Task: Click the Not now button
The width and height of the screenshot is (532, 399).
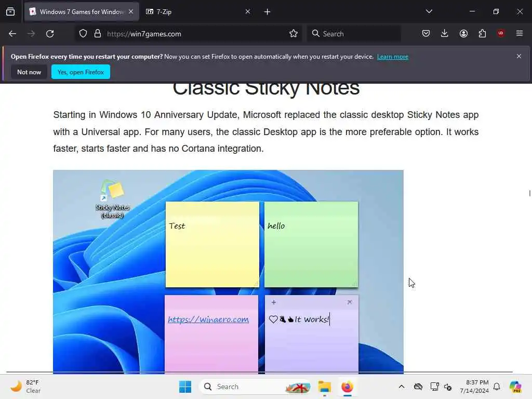Action: coord(29,72)
